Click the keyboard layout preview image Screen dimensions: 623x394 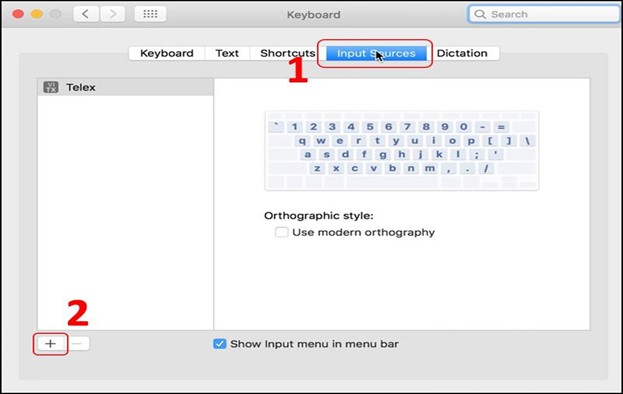coord(402,151)
